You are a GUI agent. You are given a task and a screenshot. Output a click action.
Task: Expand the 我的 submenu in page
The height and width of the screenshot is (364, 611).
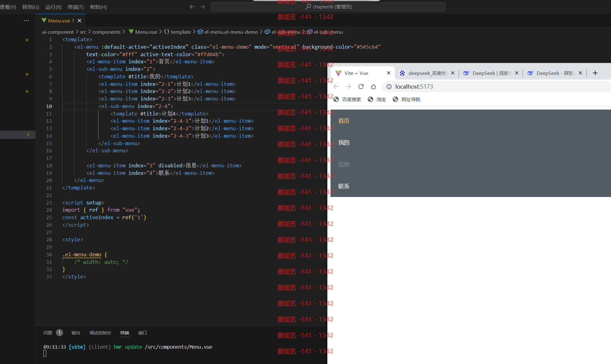point(471,143)
